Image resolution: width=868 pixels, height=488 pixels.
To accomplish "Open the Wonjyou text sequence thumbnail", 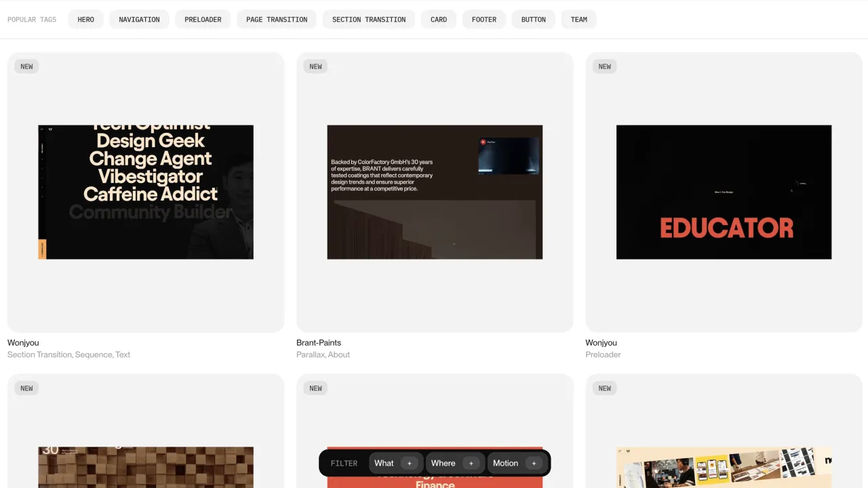I will point(146,192).
